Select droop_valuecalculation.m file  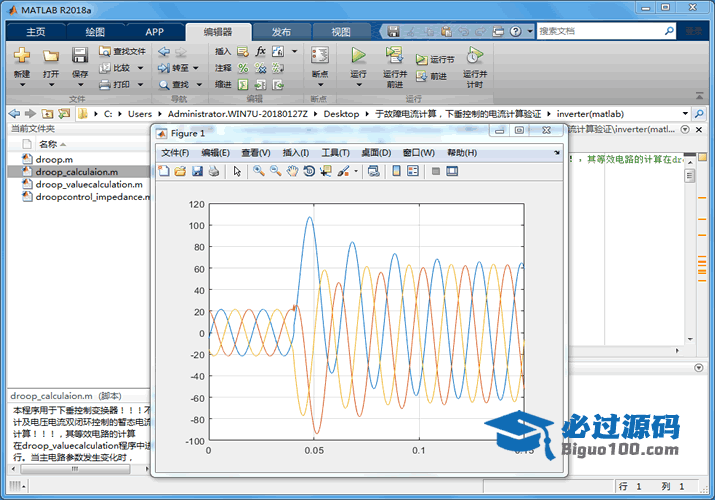[89, 184]
